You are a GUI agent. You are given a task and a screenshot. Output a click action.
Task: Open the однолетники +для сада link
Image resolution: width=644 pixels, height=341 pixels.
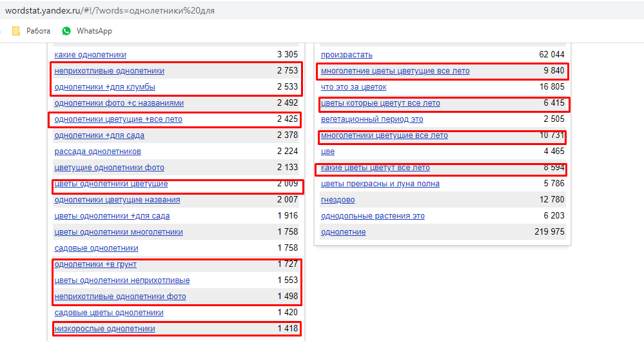click(99, 135)
